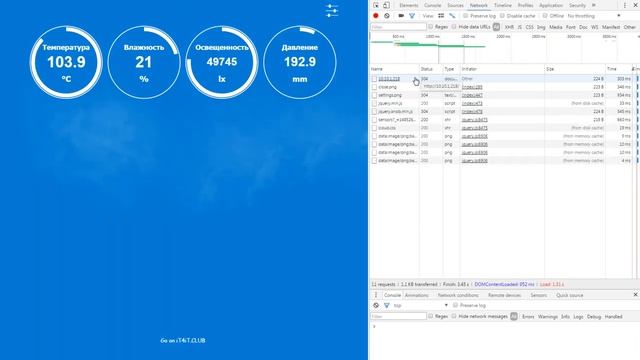Image resolution: width=640 pixels, height=360 pixels.
Task: Toggle the console filter funnel icon
Action: point(387,305)
